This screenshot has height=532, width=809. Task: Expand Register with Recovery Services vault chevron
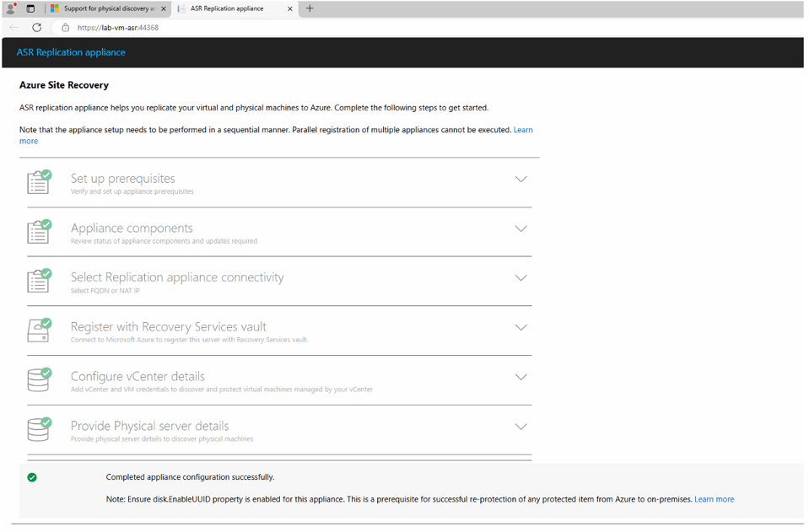point(521,327)
